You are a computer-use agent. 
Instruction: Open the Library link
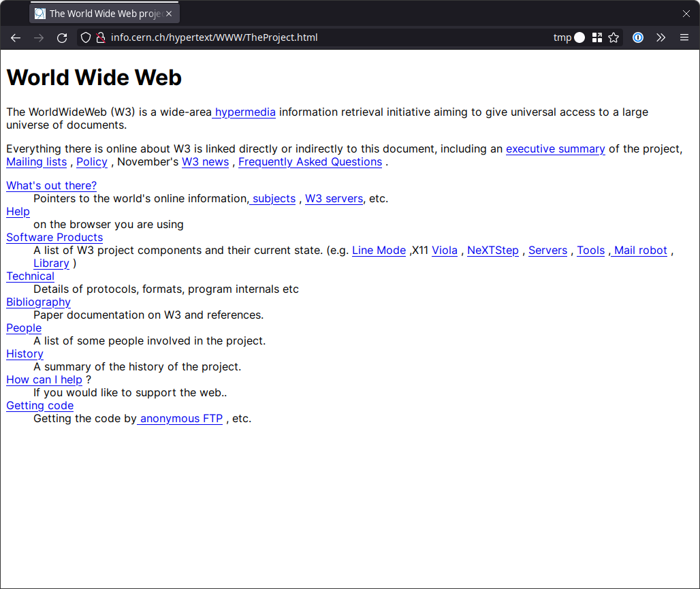click(x=51, y=264)
